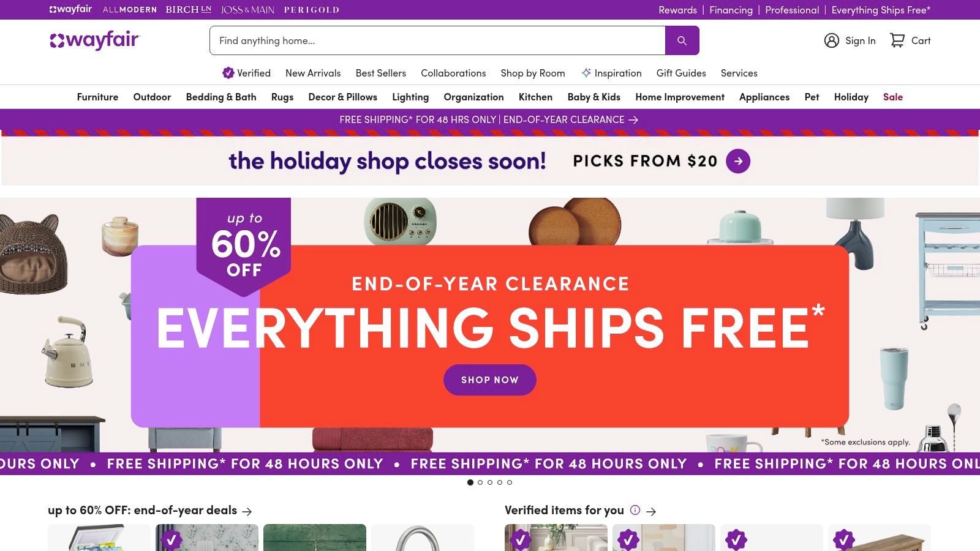
Task: Click the Verified checkmark icon in the navigation
Action: coord(229,73)
